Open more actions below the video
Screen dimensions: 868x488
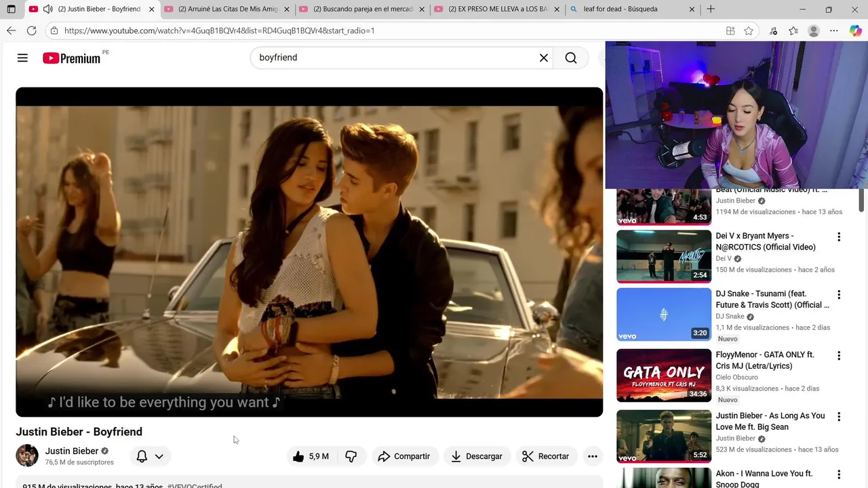[592, 456]
